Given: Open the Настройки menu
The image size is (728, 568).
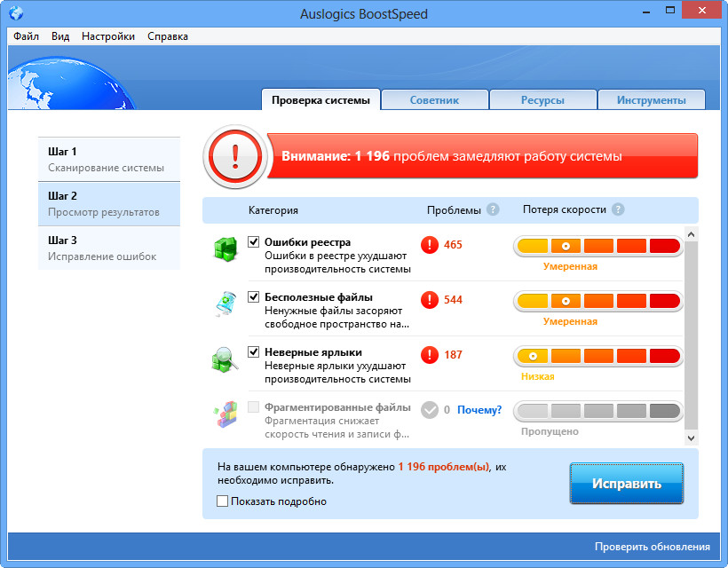Looking at the screenshot, I should [108, 36].
